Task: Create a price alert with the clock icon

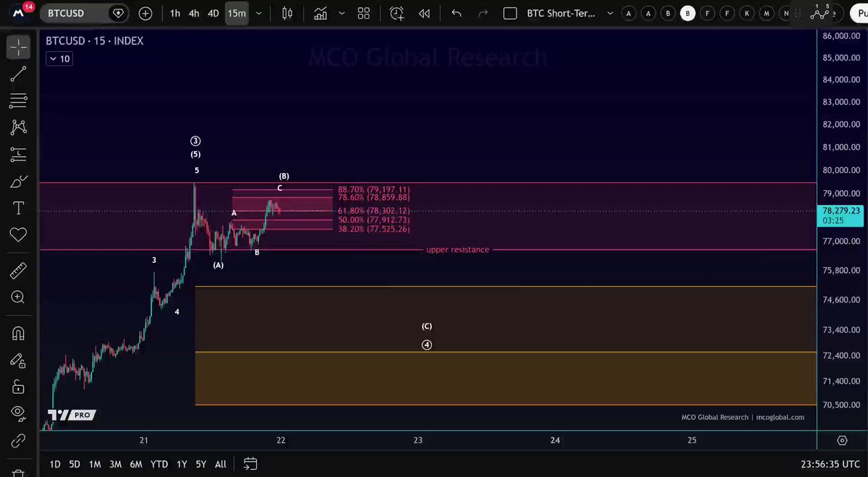Action: pos(397,13)
